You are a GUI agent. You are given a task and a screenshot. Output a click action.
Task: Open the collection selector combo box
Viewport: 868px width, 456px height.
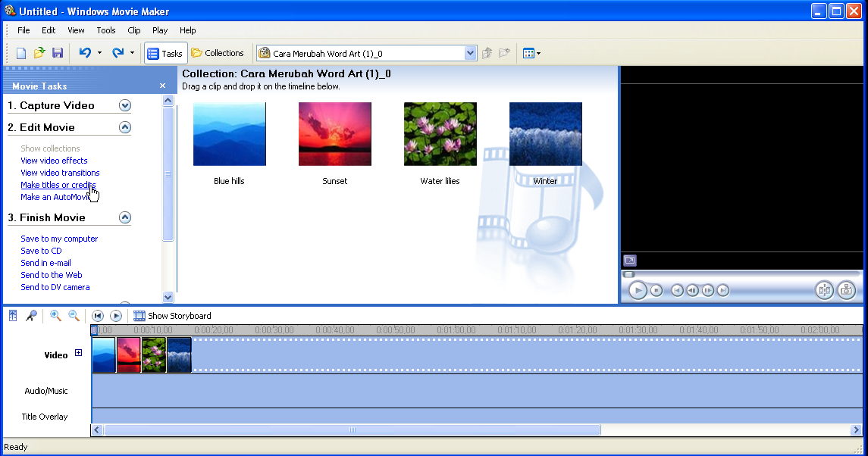pyautogui.click(x=366, y=53)
